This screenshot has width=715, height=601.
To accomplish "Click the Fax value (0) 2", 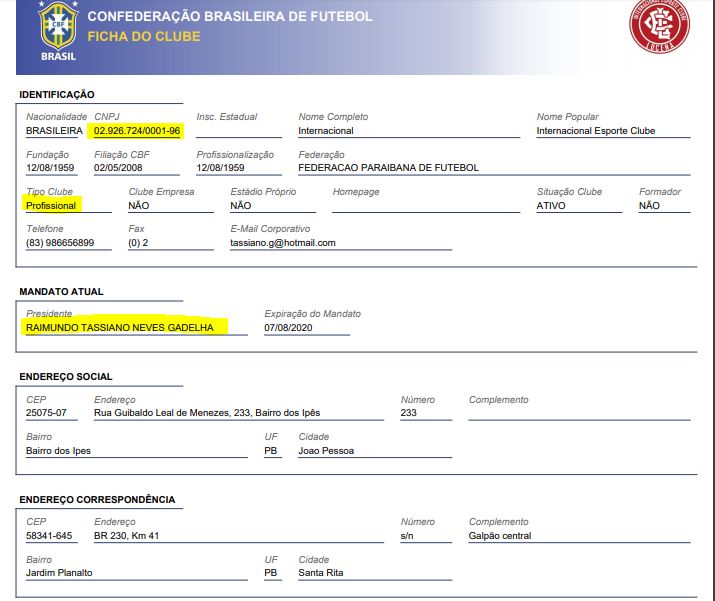I will (x=138, y=243).
